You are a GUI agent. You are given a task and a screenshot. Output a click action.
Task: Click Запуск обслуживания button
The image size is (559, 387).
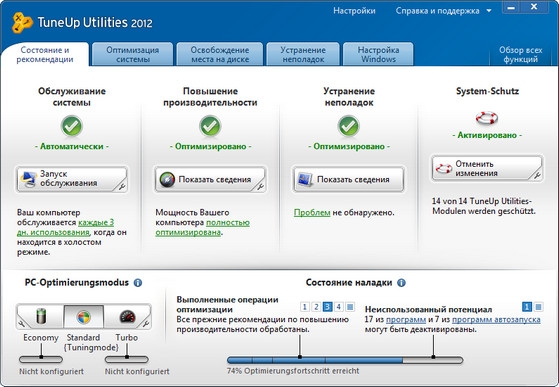(72, 179)
